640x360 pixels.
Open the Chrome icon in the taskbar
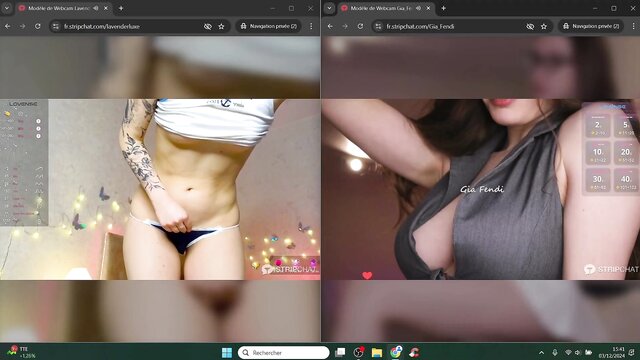396,352
